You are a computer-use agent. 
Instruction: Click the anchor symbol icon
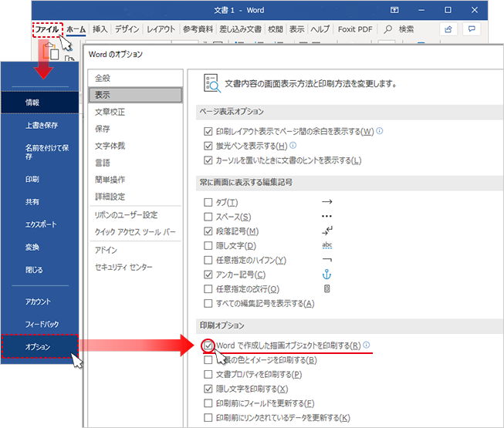(x=326, y=275)
